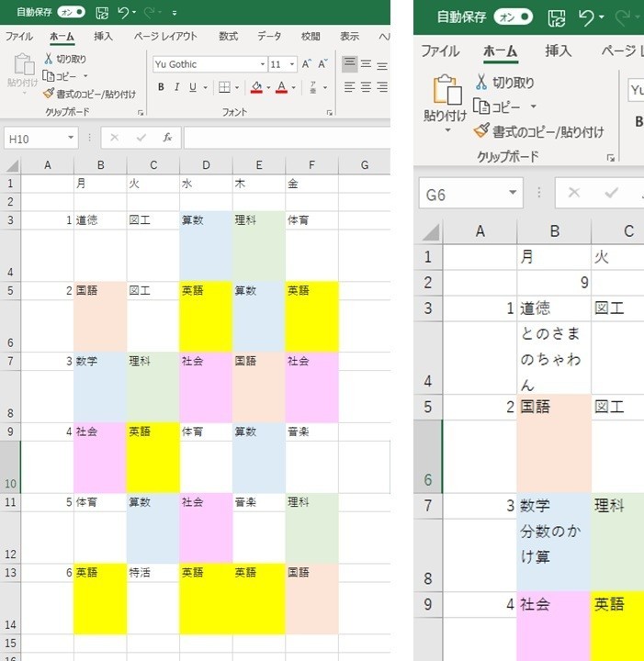The height and width of the screenshot is (661, 644).
Task: Apply italic formatting in the left window
Action: coord(177,87)
